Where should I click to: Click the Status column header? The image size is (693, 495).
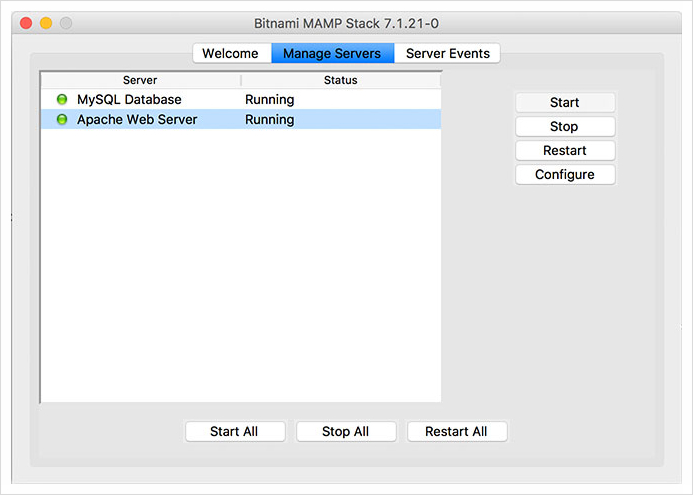341,80
